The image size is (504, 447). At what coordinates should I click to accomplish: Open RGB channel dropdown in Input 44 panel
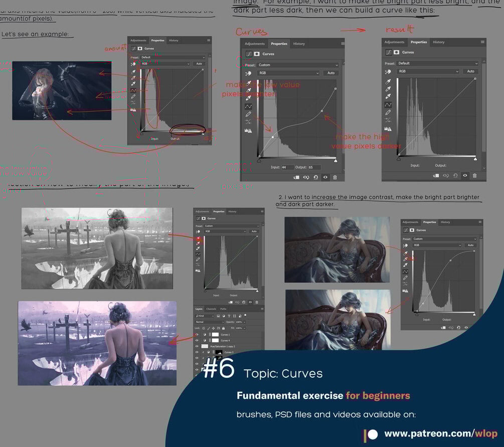point(288,73)
